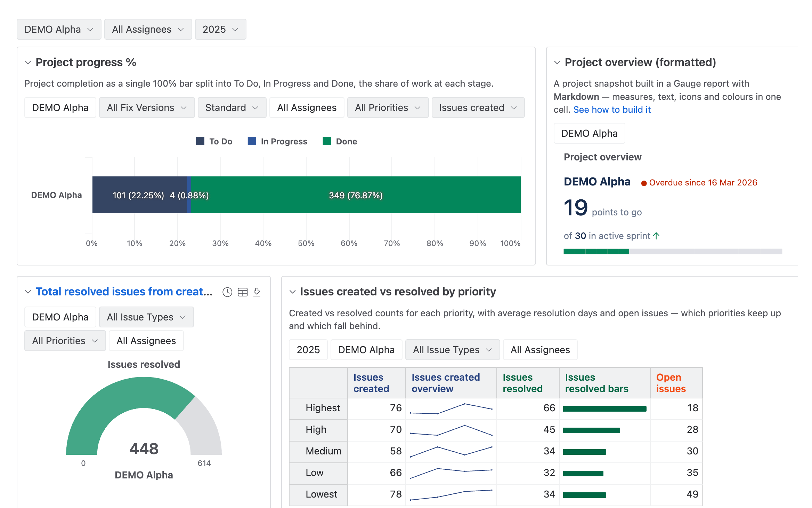
Task: Collapse the Project overview (formatted) section
Action: (557, 63)
